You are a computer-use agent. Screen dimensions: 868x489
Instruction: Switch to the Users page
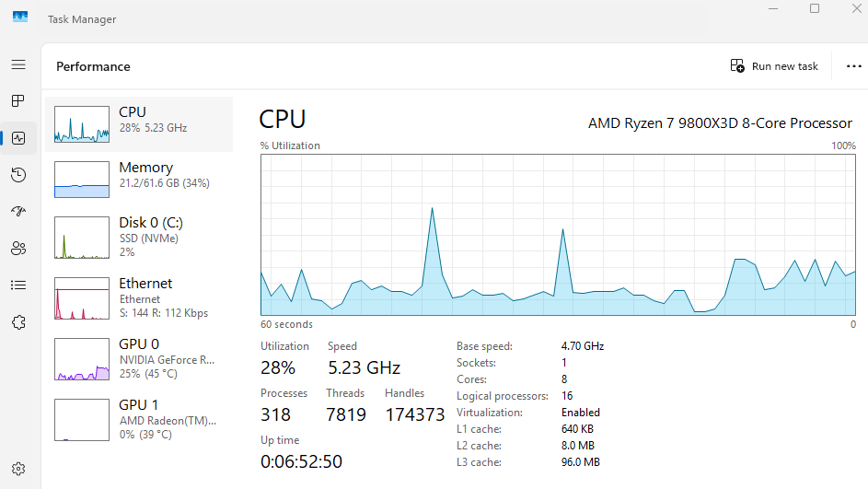[18, 249]
